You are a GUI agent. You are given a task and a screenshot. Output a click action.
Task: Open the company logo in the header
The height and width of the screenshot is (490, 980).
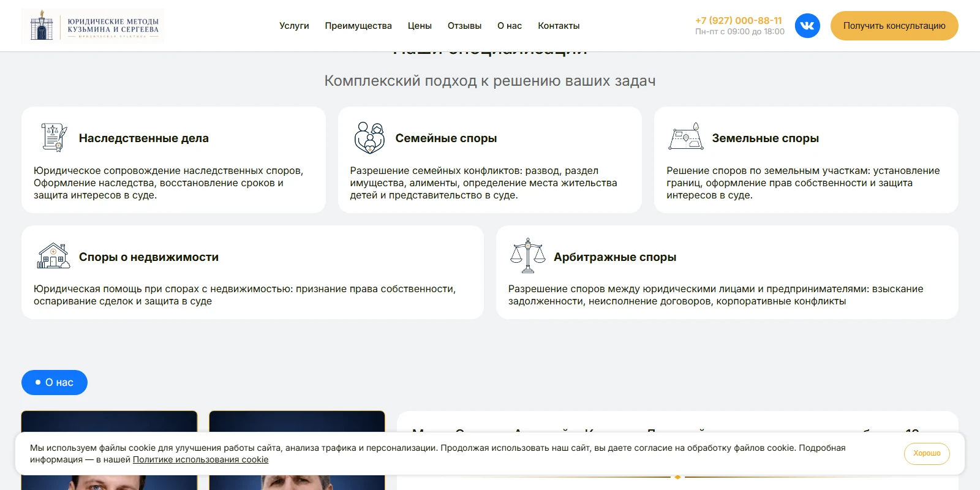93,26
